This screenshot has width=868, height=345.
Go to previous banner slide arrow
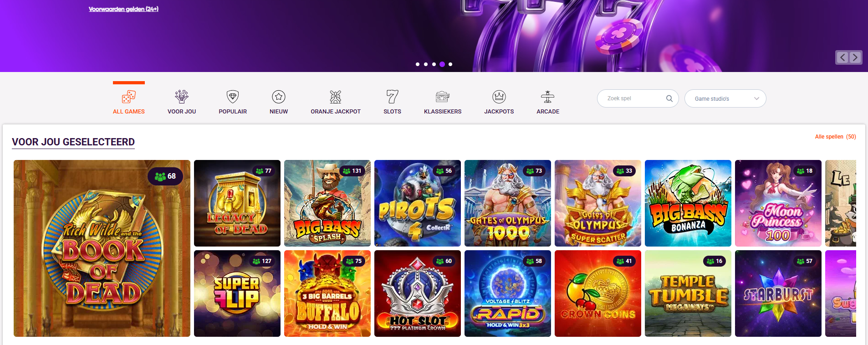point(842,57)
